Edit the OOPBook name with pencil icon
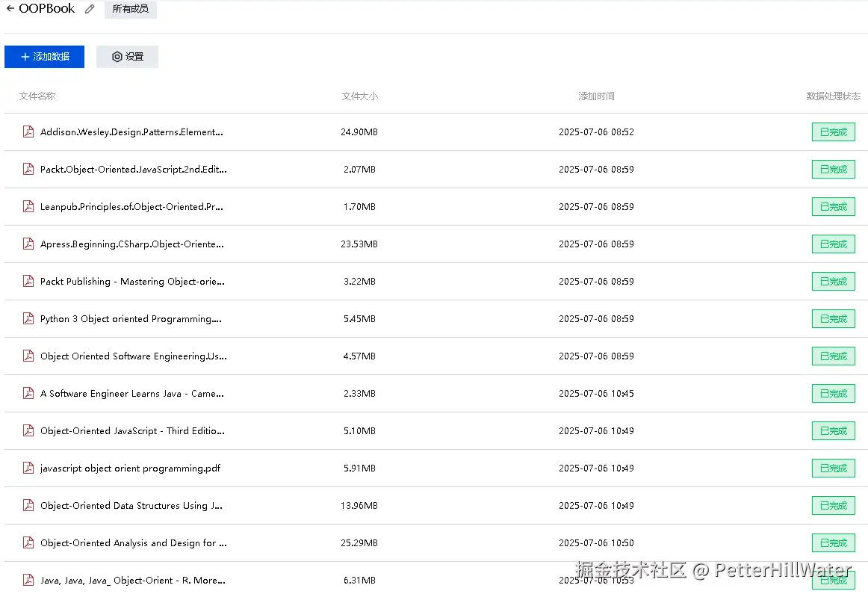Screen dimensions: 868x597 pyautogui.click(x=90, y=9)
